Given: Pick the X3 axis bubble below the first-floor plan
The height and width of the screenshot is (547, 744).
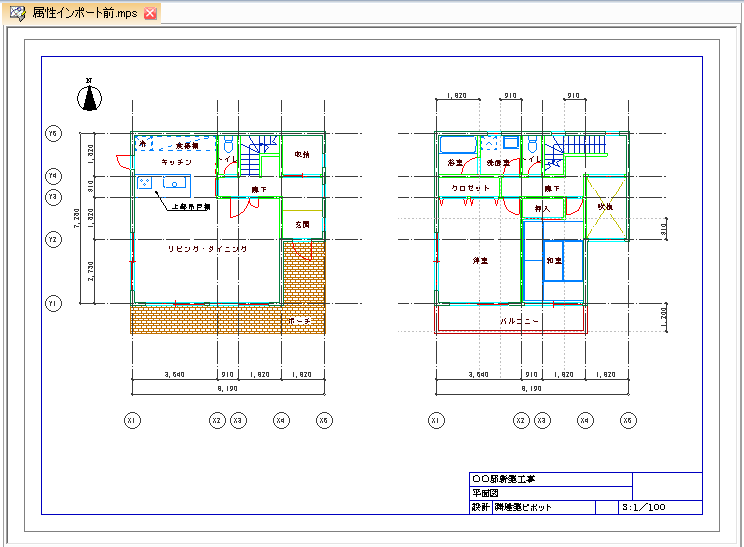Looking at the screenshot, I should click(238, 420).
